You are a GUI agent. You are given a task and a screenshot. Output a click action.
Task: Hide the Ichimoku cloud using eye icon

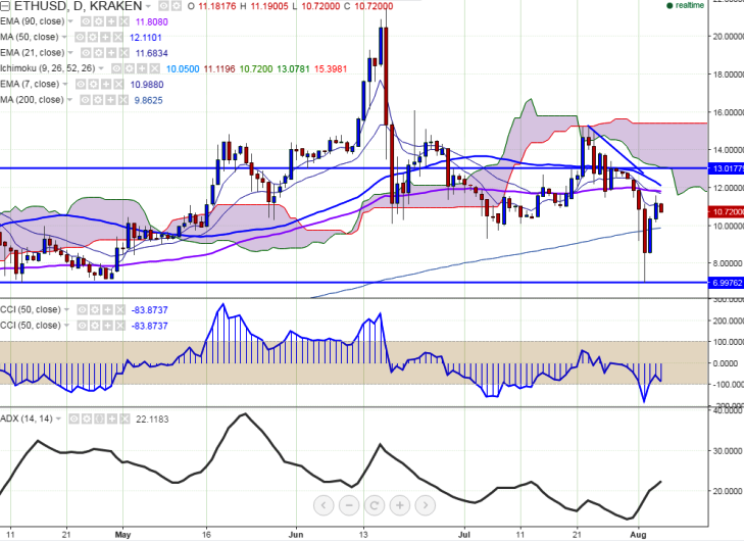pyautogui.click(x=117, y=69)
